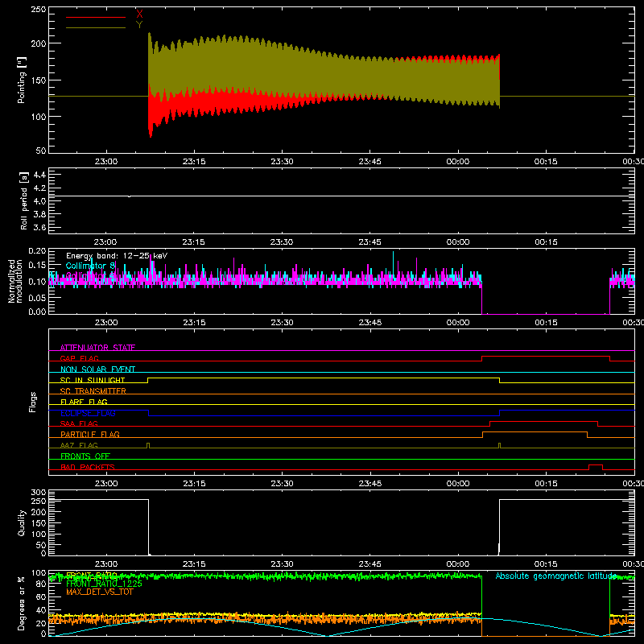This screenshot has height=644, width=644.
Task: Click the 00:15 tick under Pointing plot
Action: 546,162
